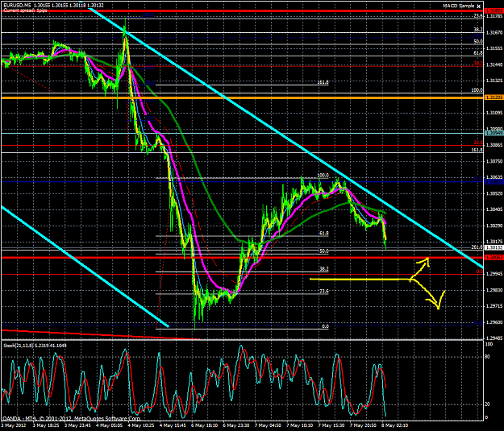This screenshot has width=504, height=431.
Task: Click the 1.31325 price axis value
Action: coord(494,81)
